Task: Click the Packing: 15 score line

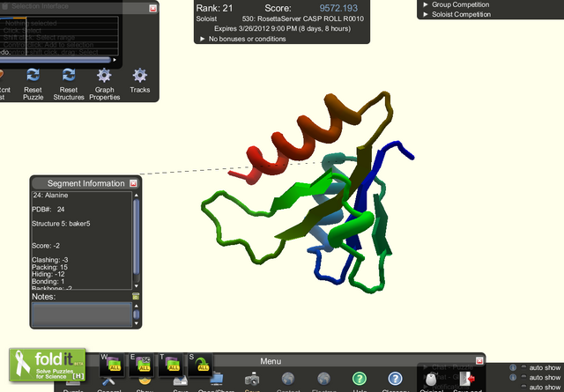Action: 49,267
